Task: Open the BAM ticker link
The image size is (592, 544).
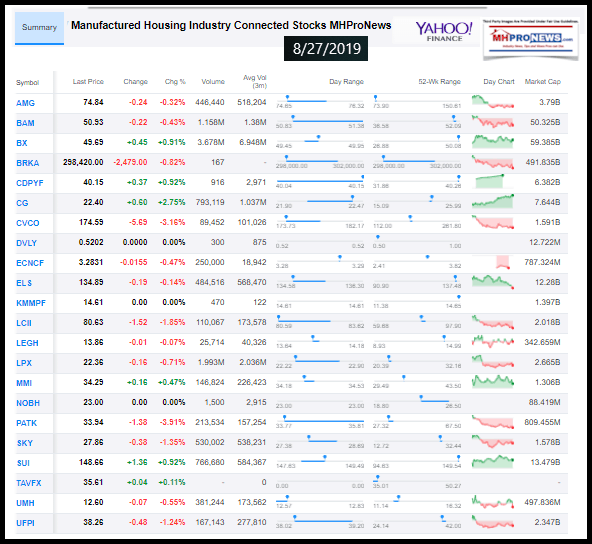Action: click(x=25, y=123)
